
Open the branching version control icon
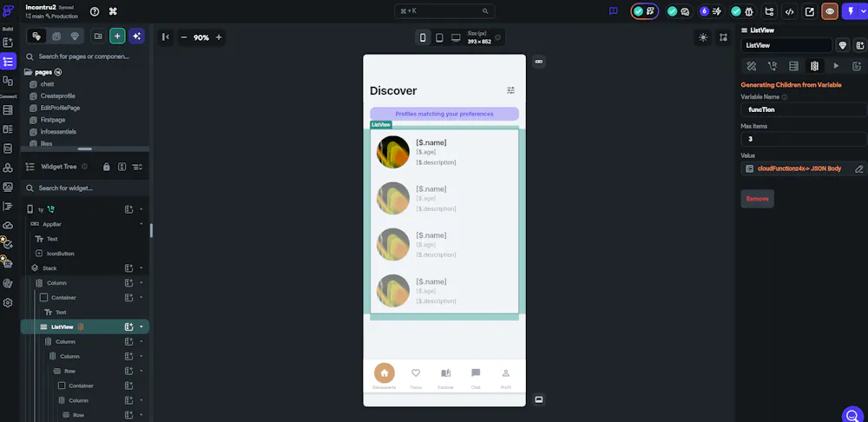[769, 11]
